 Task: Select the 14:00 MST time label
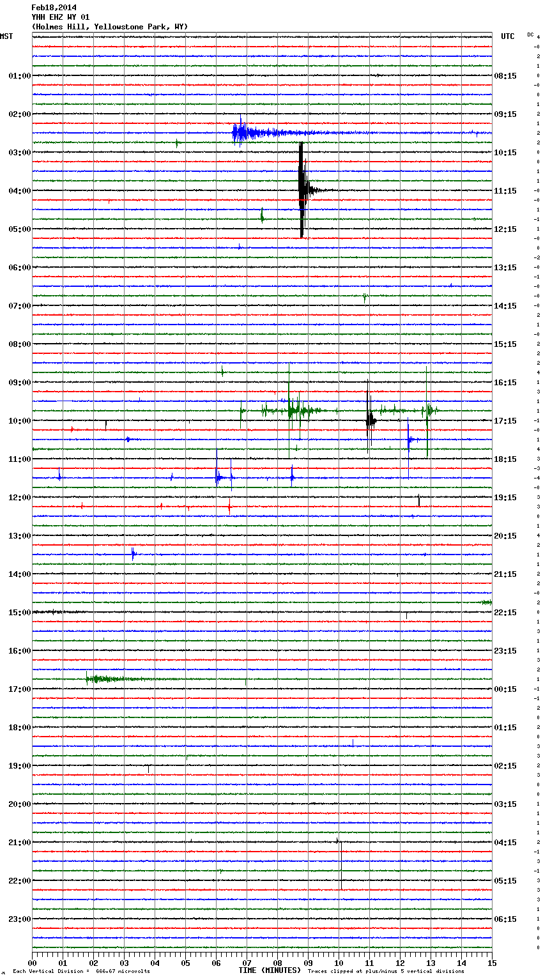[19, 574]
